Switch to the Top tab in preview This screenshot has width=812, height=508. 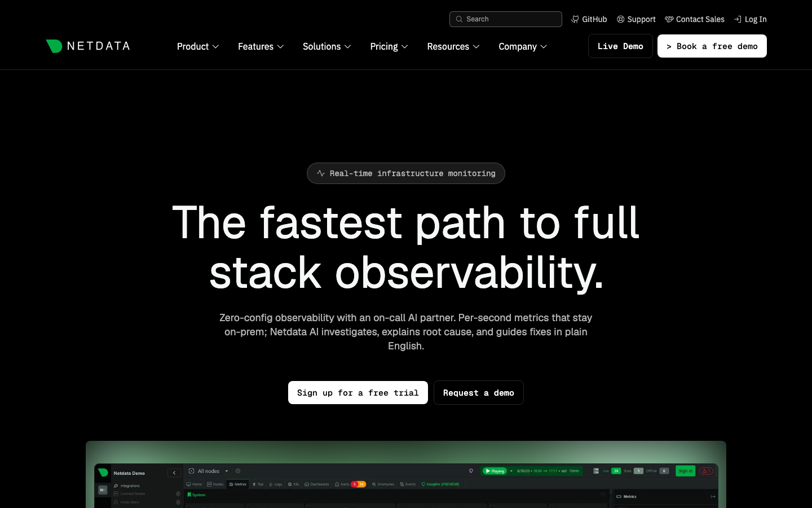point(258,484)
